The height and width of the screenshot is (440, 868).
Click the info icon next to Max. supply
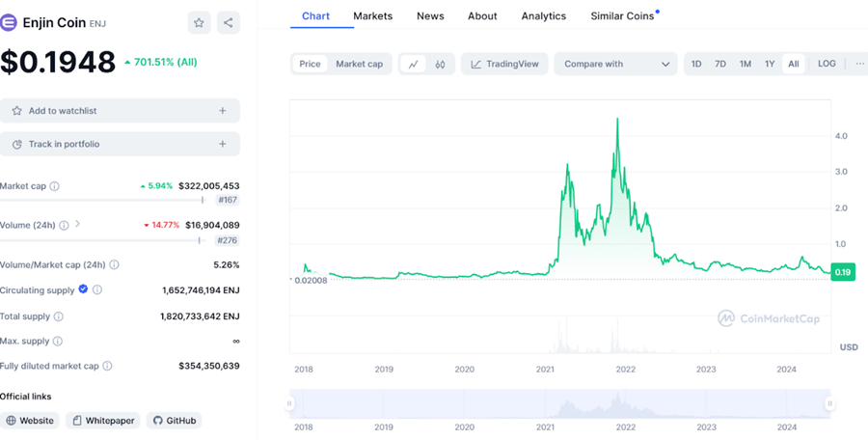58,342
